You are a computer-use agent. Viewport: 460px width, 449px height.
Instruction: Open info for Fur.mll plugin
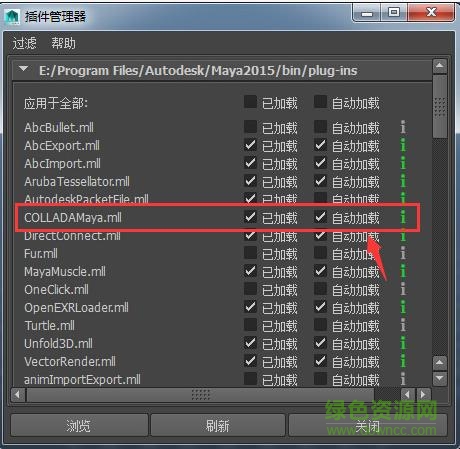click(x=403, y=254)
